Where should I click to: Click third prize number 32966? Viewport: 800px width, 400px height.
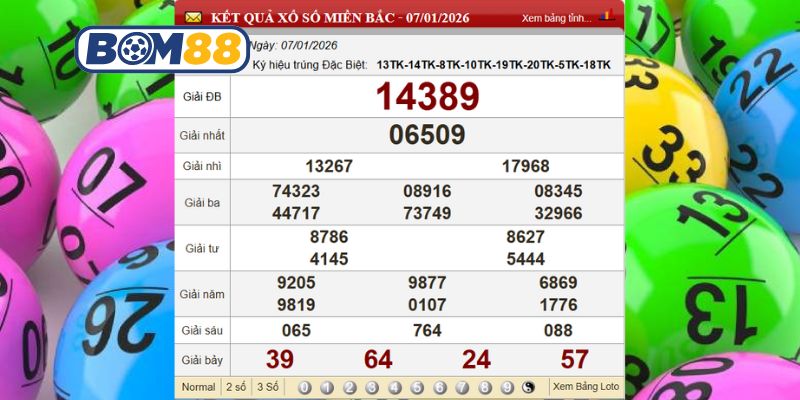coord(558,213)
